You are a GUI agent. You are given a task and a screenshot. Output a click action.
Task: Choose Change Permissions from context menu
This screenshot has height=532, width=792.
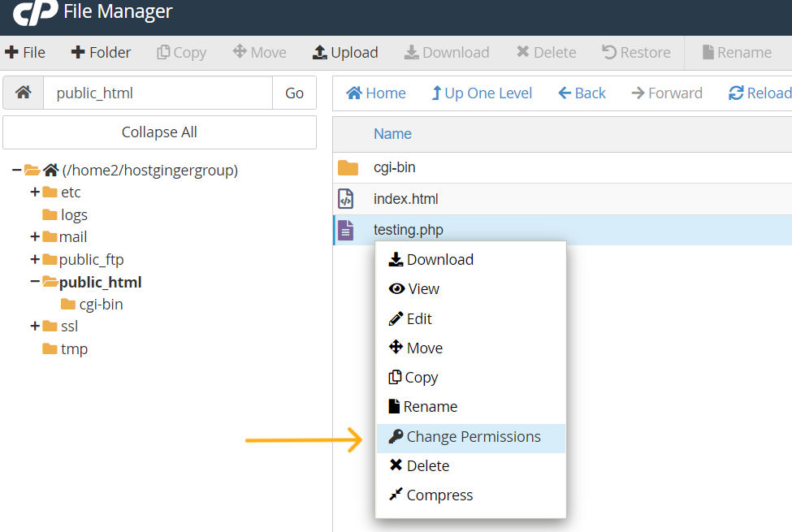[471, 436]
